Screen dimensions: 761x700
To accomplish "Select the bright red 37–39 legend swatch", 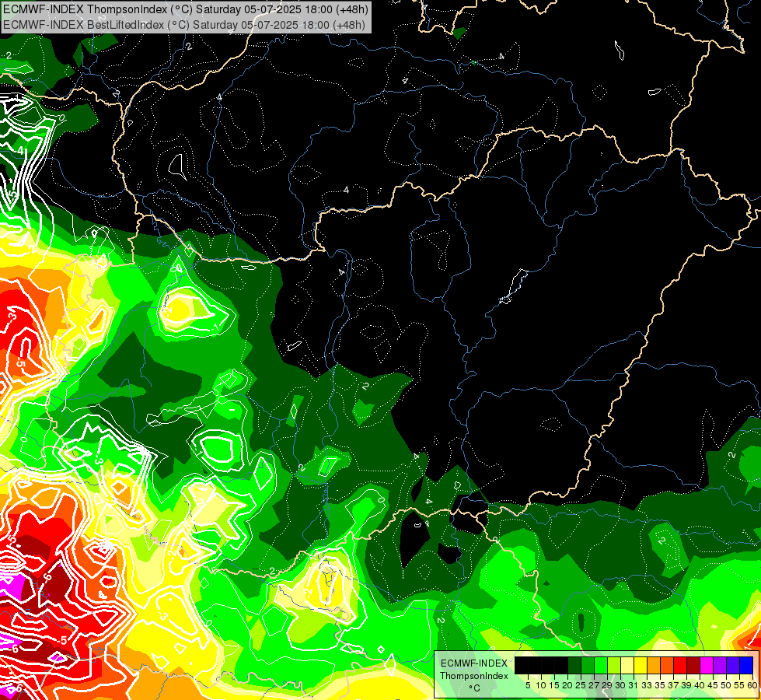I will click(680, 665).
